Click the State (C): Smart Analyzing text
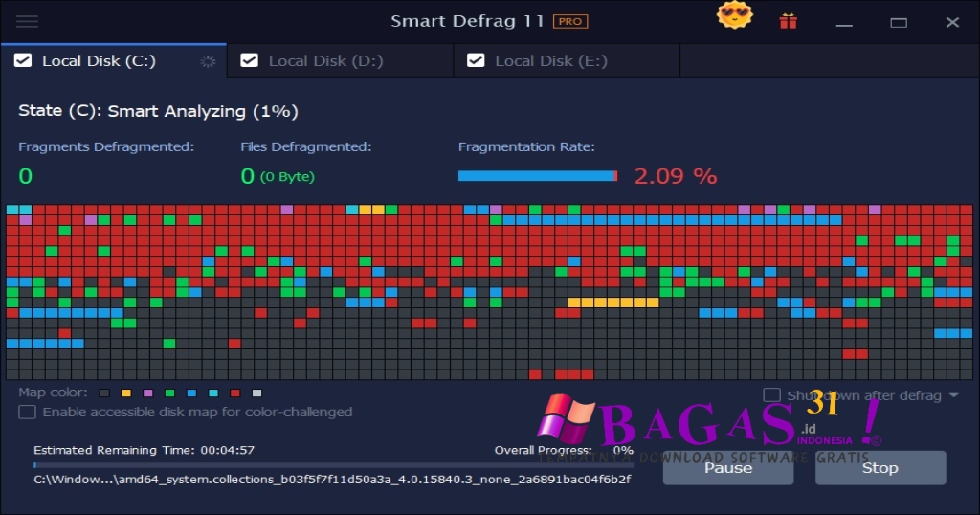Screen dimensions: 980x515 pos(158,111)
